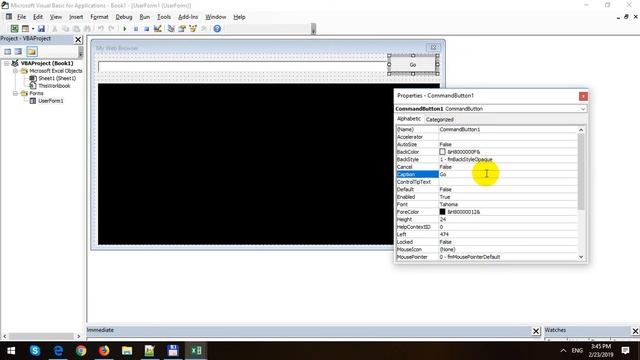Collapse the VBAProject (Book1) tree node
Screen dimensions: 640x360
click(x=7, y=63)
